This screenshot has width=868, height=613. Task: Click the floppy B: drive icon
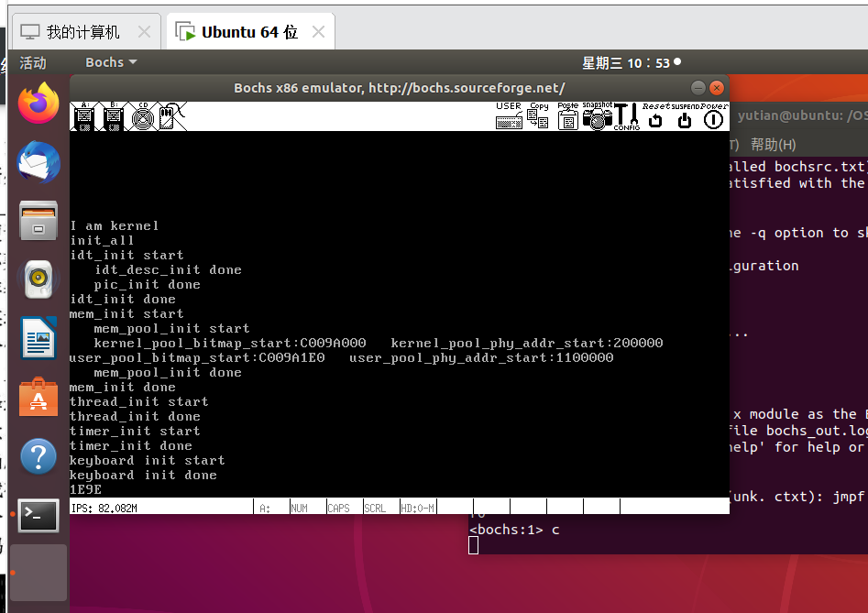tap(114, 116)
